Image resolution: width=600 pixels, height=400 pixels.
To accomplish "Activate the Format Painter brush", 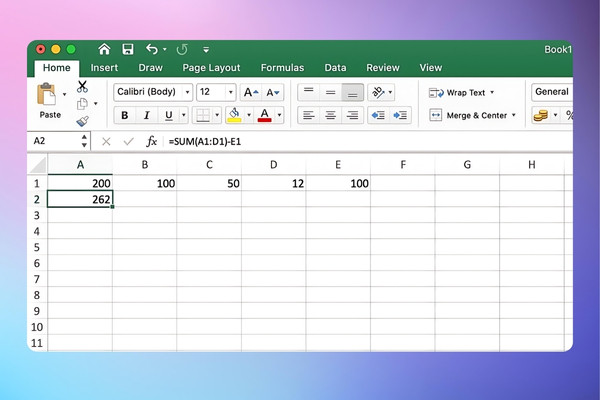I will [82, 121].
